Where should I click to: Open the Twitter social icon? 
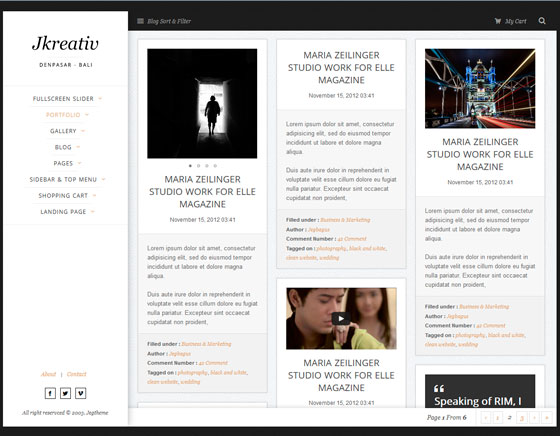click(x=65, y=393)
